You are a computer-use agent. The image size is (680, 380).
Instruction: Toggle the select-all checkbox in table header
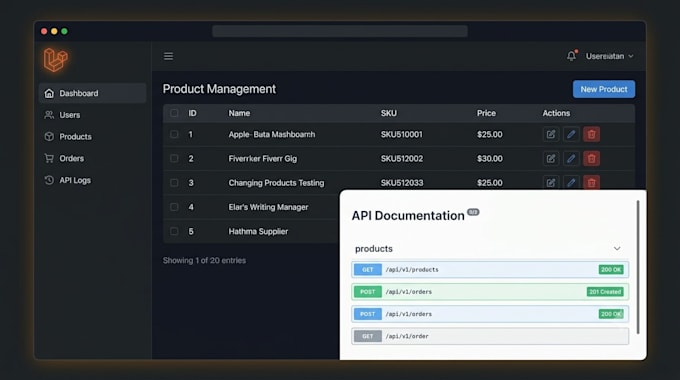174,113
